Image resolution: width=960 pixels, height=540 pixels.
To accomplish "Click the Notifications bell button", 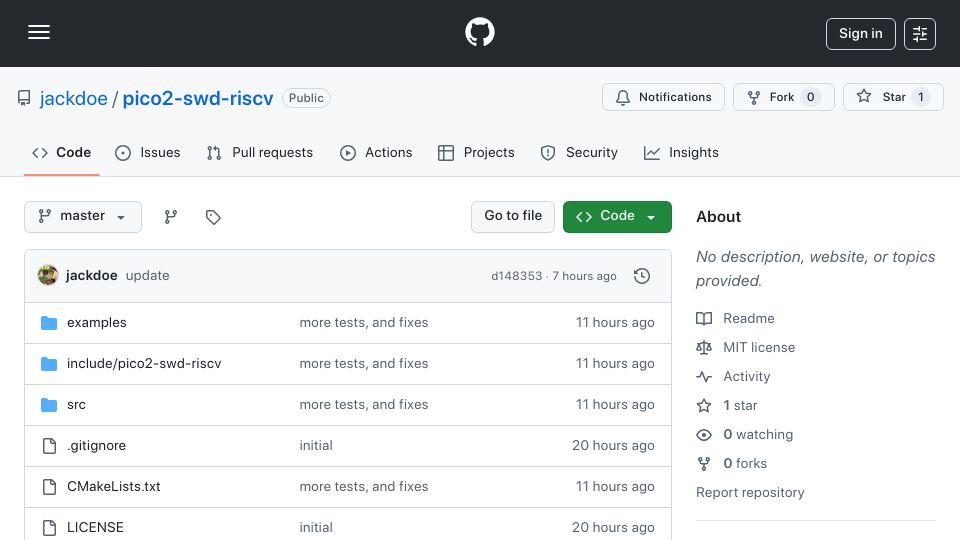I will pyautogui.click(x=663, y=97).
